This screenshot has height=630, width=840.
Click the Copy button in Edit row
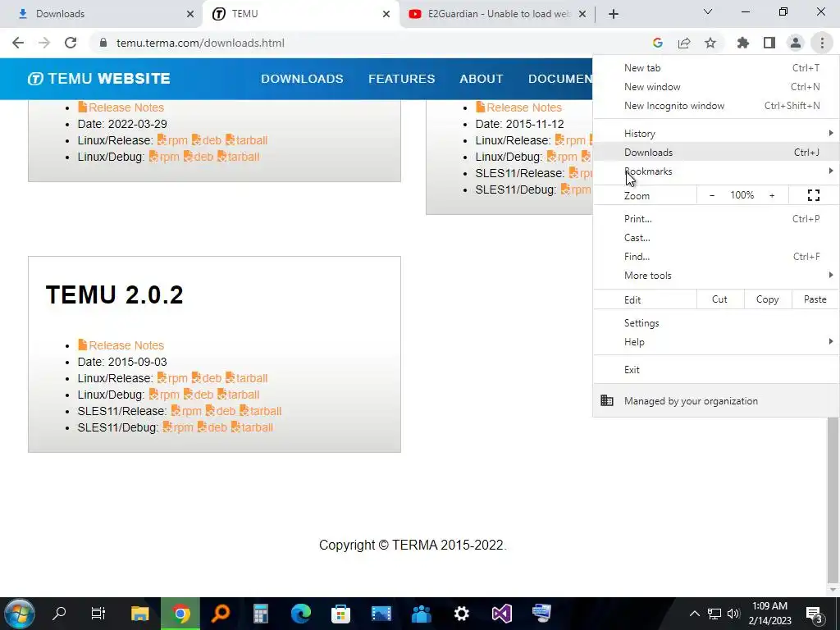768,299
